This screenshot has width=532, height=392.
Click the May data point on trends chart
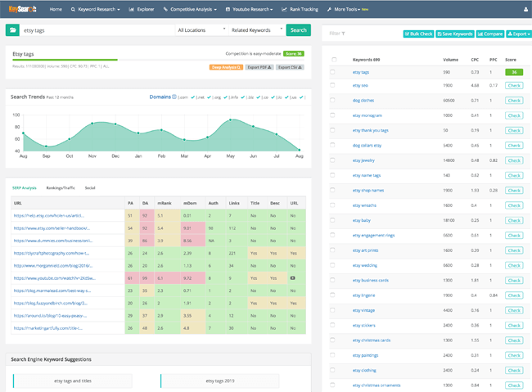pyautogui.click(x=232, y=120)
